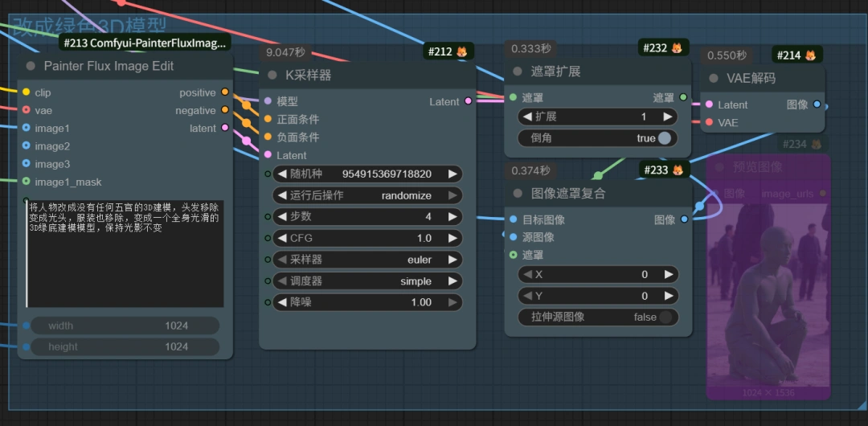Click the image1 input socket

coord(26,128)
